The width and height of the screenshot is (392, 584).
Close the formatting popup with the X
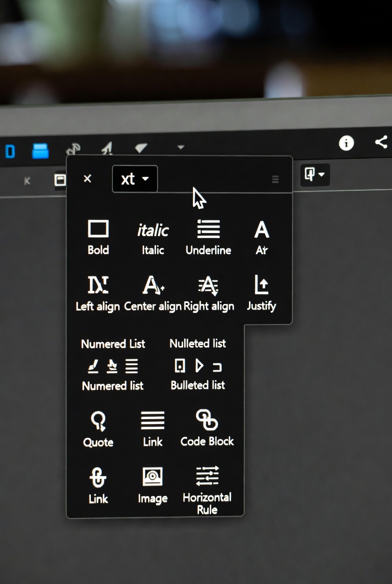coord(87,178)
